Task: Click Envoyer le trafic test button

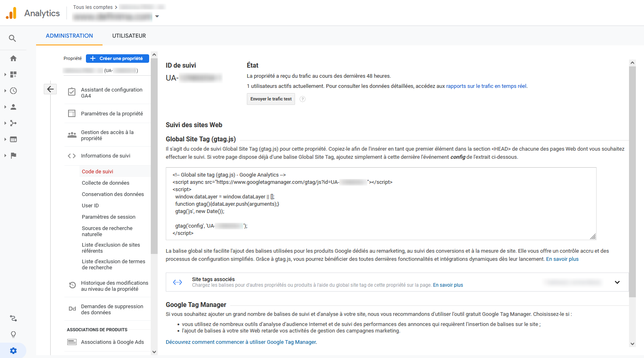Action: pos(271,99)
